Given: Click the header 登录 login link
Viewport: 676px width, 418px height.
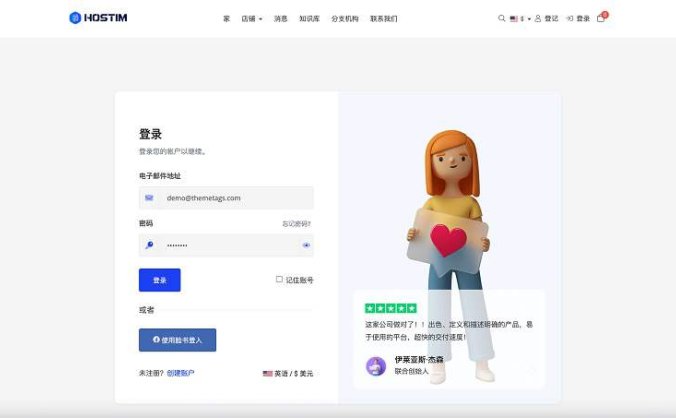Looking at the screenshot, I should point(578,19).
